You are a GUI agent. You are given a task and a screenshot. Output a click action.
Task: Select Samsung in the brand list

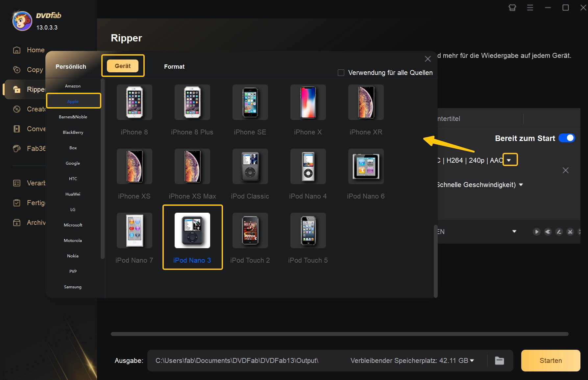[x=73, y=287]
